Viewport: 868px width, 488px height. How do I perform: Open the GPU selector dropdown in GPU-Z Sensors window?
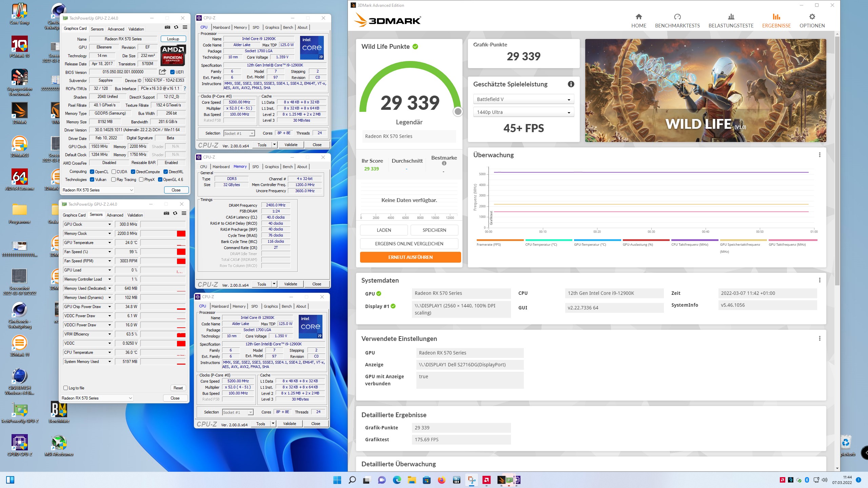tap(97, 398)
